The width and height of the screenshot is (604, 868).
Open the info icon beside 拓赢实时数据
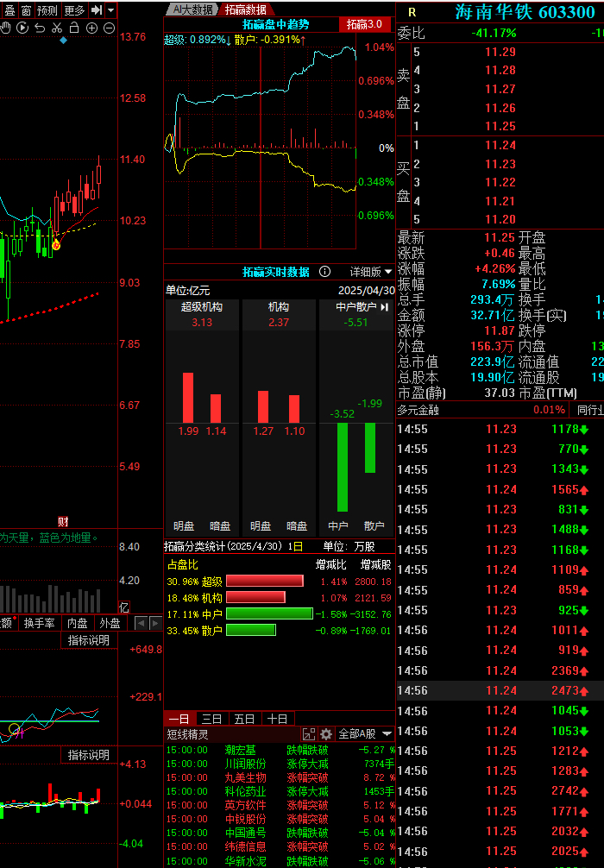[325, 272]
